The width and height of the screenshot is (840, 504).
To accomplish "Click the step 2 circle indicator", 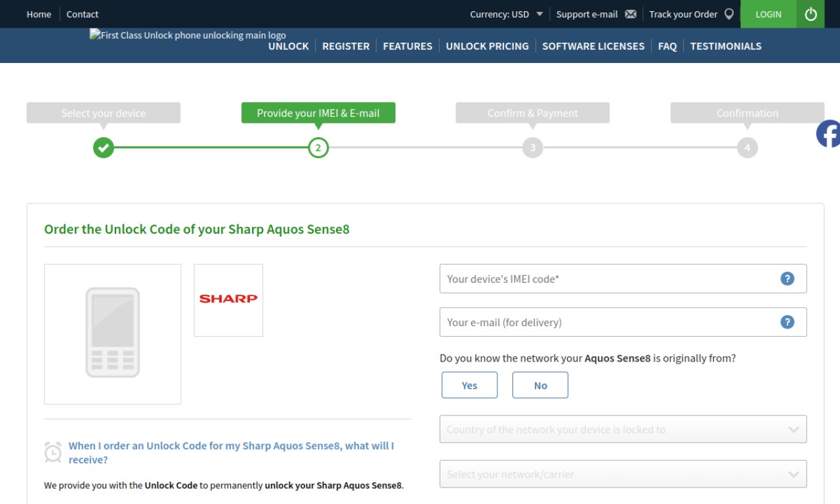I will (318, 148).
